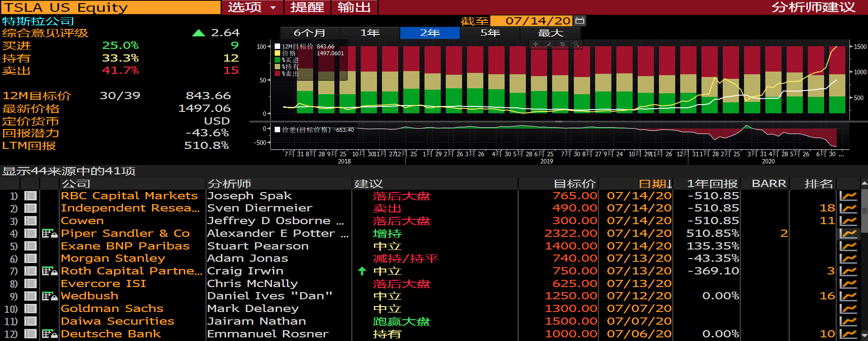Click the red %卖出 legend swatch
Viewport: 868px width, 341px height.
(x=277, y=73)
